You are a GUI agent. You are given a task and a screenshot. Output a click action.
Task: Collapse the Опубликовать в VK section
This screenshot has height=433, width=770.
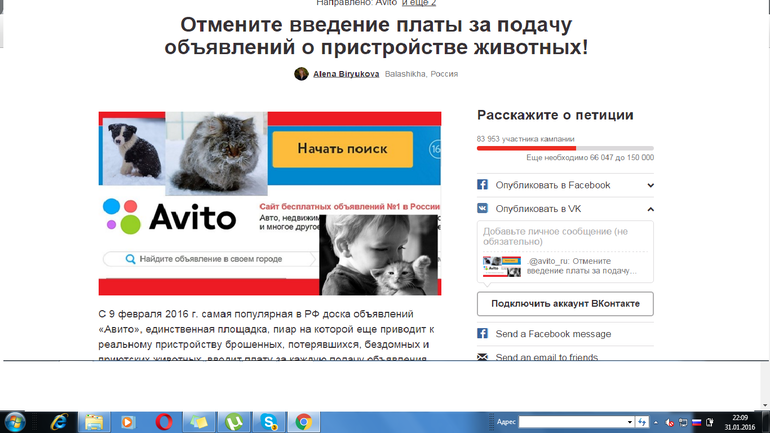[650, 209]
